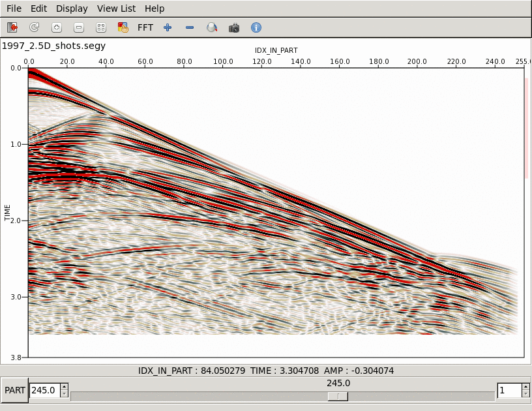Click the zoom out toolbar icon
Viewport: 532px width, 411px height.
(79, 27)
